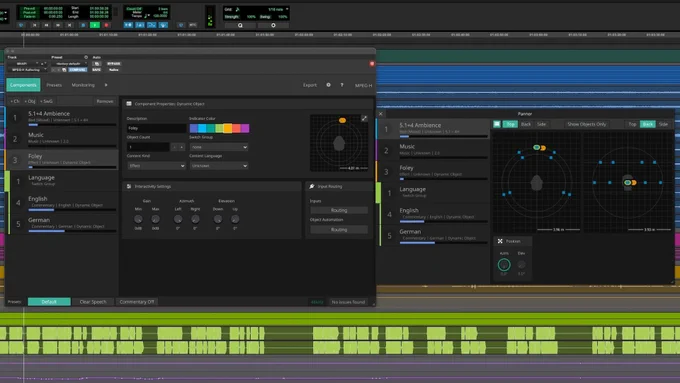This screenshot has height=383, width=680.
Task: Click the Export button
Action: click(310, 85)
